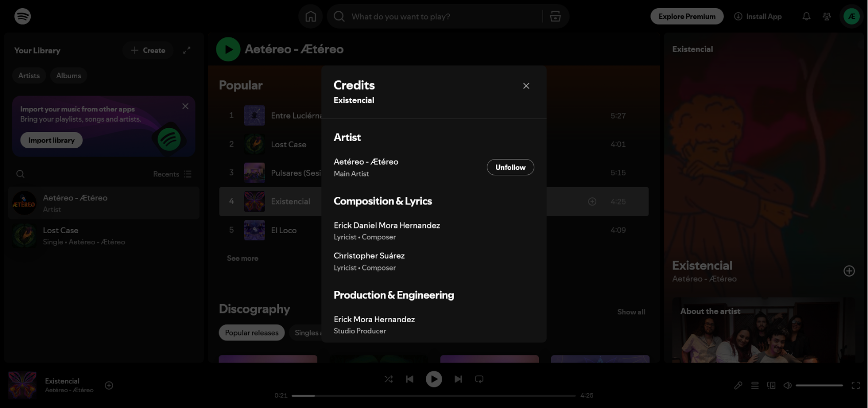The width and height of the screenshot is (868, 408).
Task: Toggle shuffle in the player
Action: 389,379
